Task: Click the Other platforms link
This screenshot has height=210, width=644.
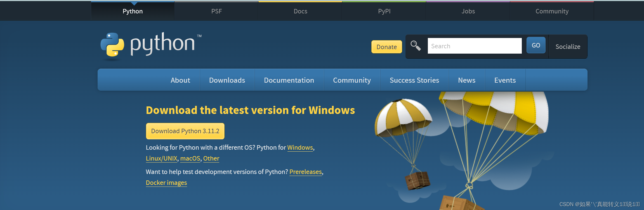Action: click(211, 158)
